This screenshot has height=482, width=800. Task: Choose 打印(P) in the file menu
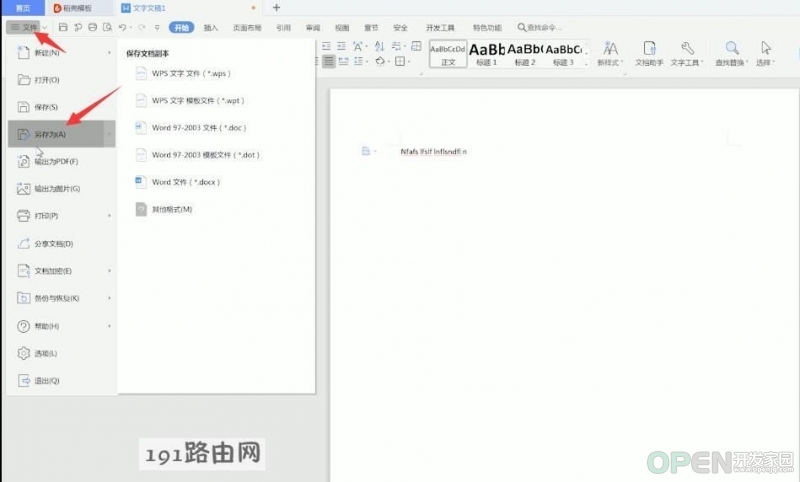[x=61, y=216]
